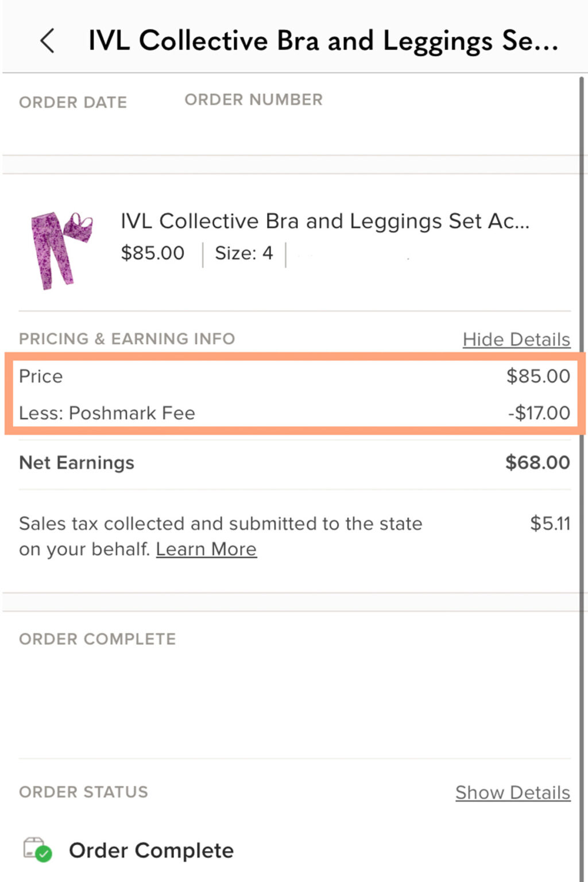Screen dimensions: 588x882
Task: Click the Order Number field
Action: pos(253,99)
